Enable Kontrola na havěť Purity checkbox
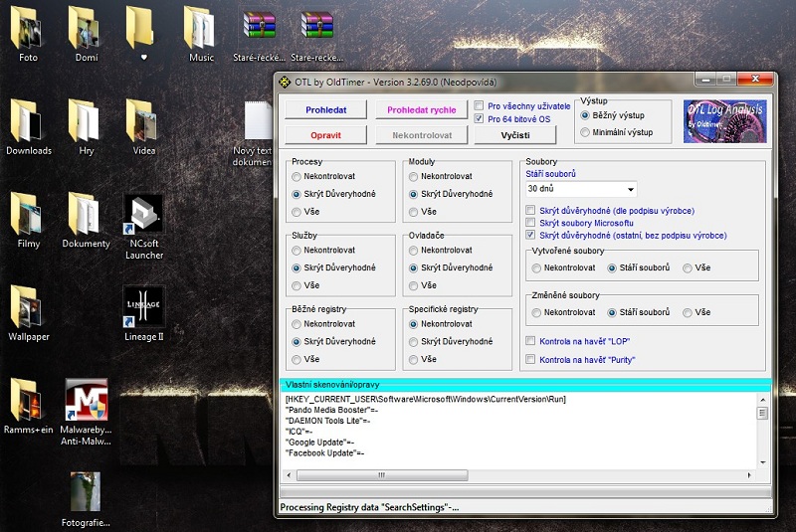This screenshot has height=532, width=796. point(530,359)
